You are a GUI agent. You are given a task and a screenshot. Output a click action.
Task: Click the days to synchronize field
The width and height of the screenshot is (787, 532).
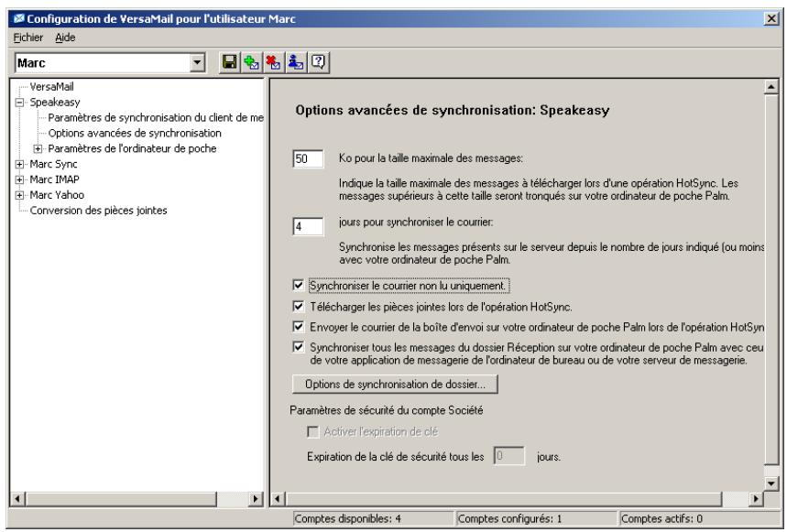point(308,227)
